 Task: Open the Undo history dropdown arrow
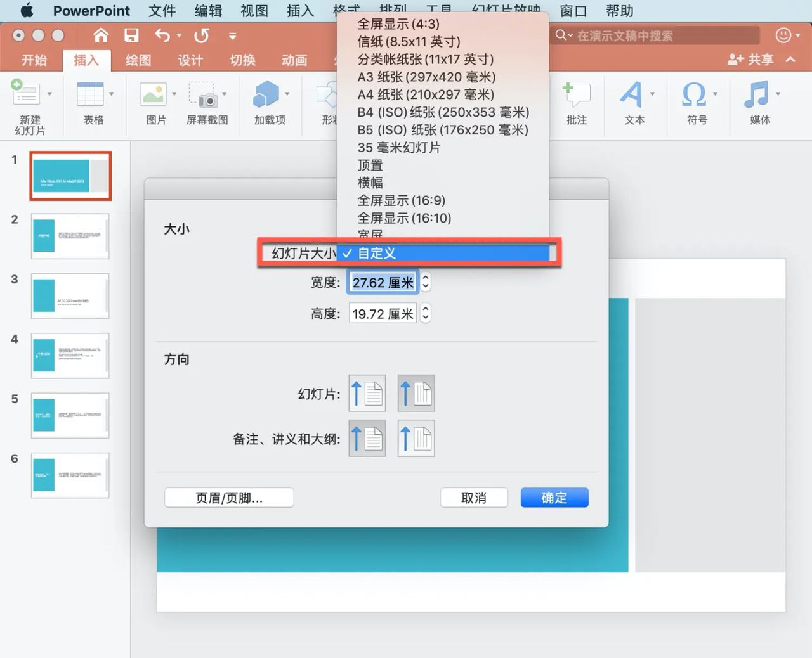point(179,36)
